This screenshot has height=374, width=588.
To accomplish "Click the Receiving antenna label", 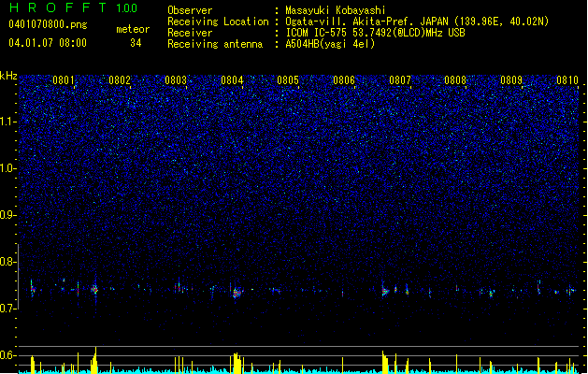I will tap(215, 44).
